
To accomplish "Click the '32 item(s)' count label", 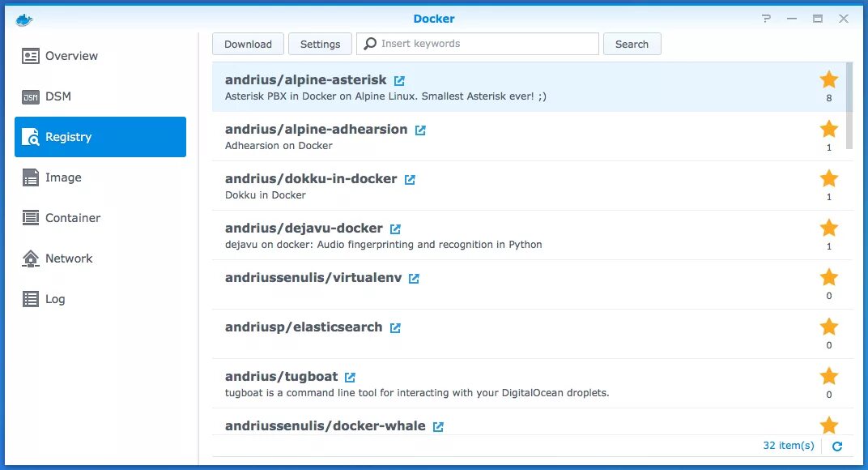I will [789, 446].
